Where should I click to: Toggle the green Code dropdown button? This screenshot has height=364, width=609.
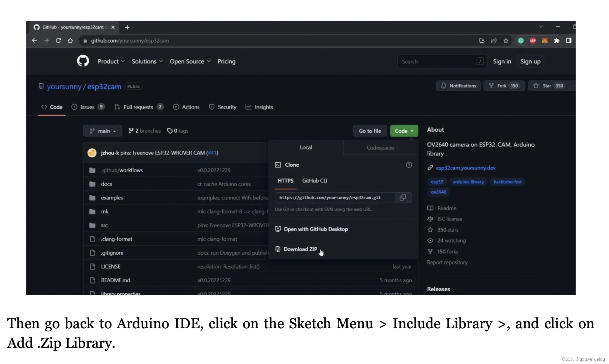pyautogui.click(x=404, y=131)
